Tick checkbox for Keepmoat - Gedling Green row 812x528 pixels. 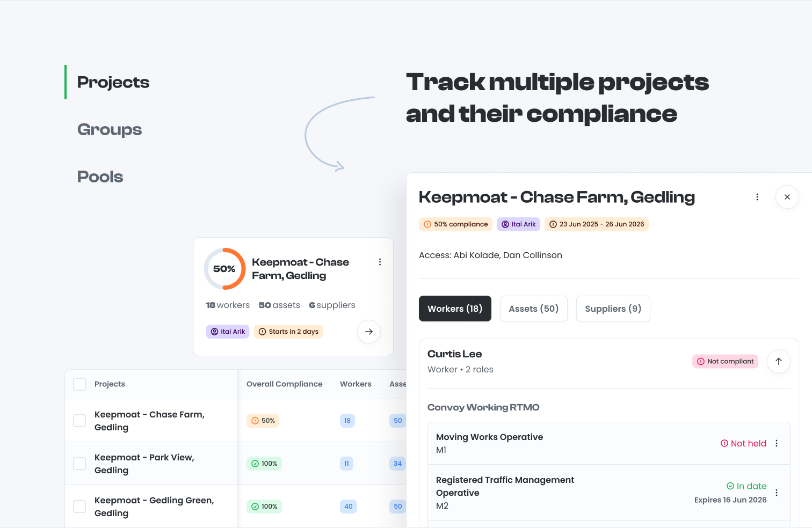[x=79, y=507]
